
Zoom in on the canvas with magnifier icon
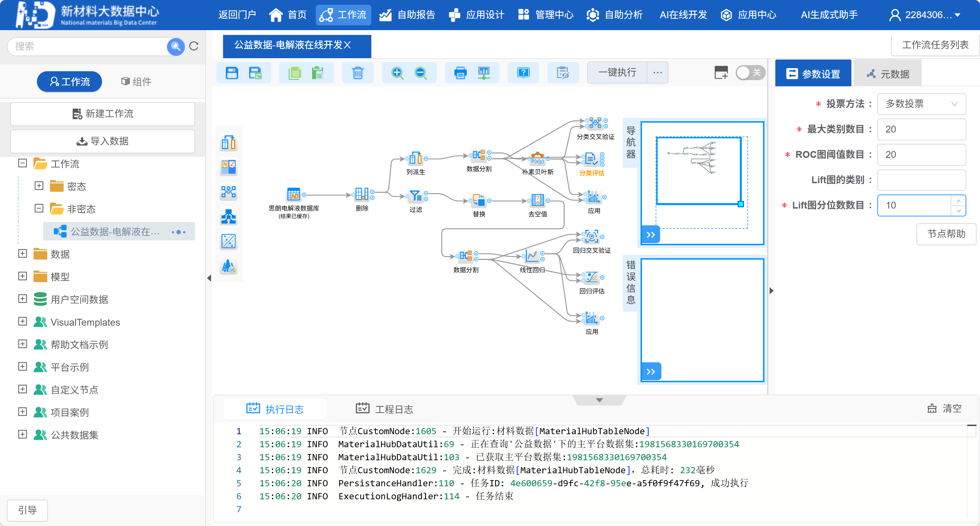(397, 72)
